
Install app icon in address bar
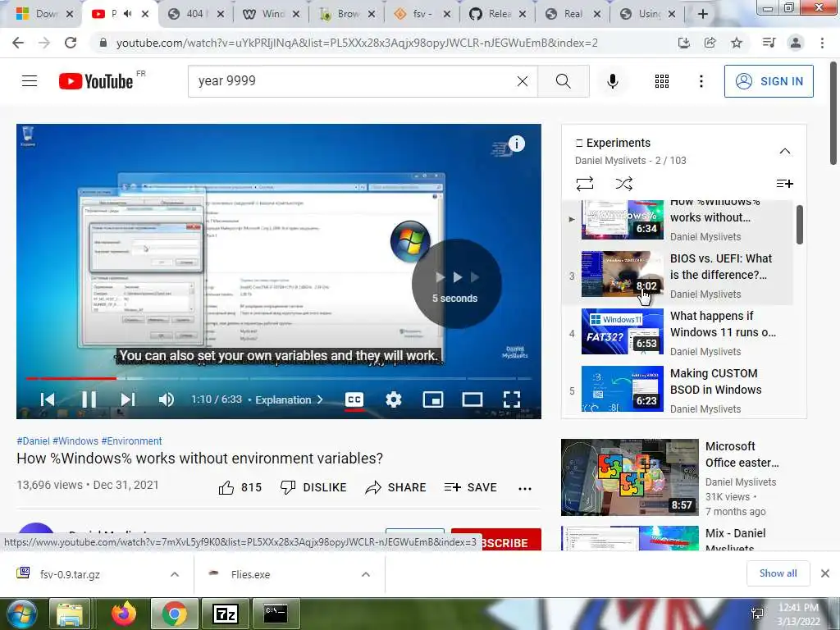click(x=683, y=43)
